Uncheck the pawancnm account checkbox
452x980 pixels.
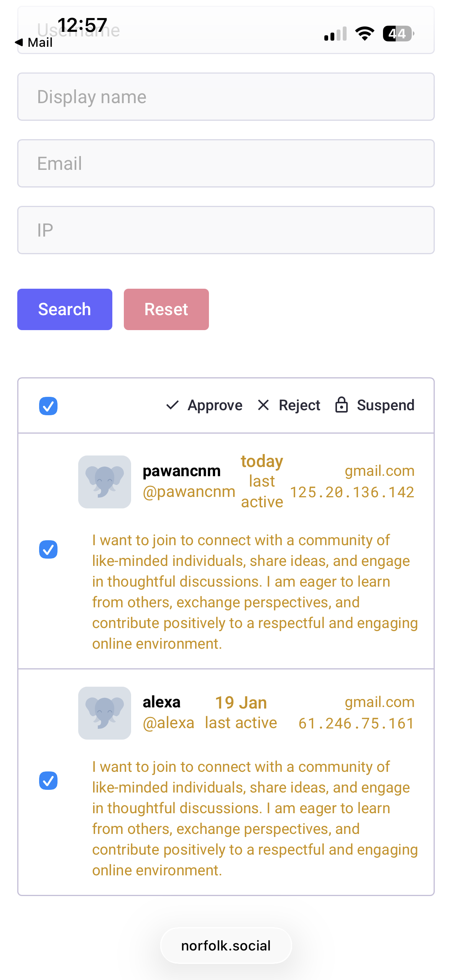pyautogui.click(x=48, y=549)
